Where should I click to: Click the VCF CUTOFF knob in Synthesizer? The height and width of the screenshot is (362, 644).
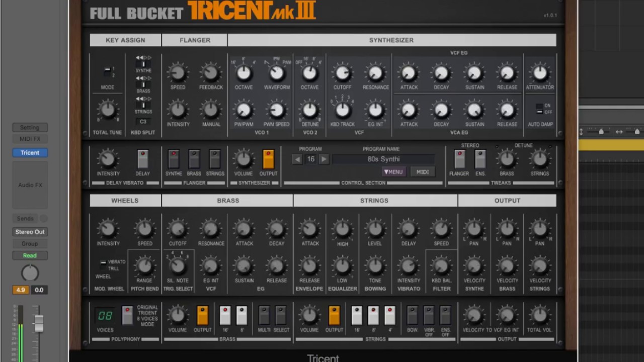coord(342,73)
